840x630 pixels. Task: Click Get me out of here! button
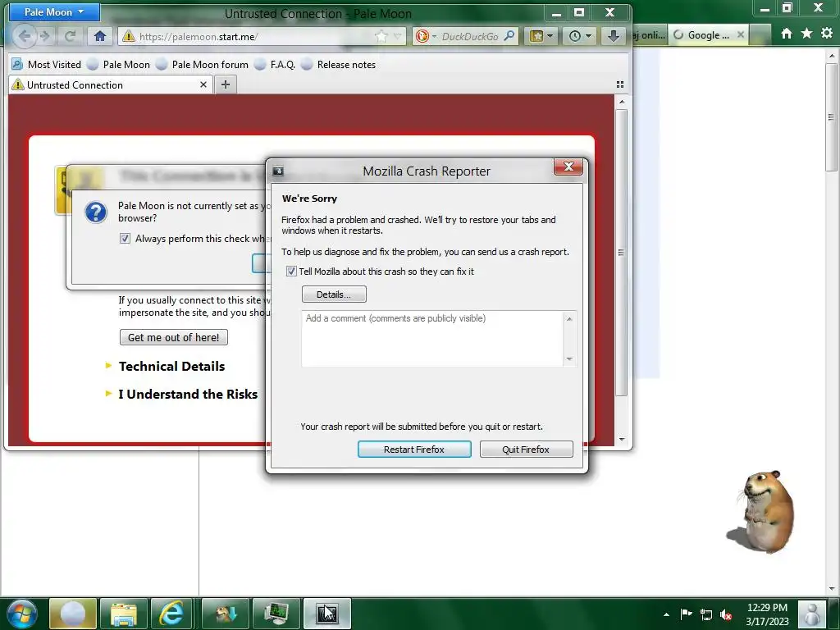pyautogui.click(x=174, y=337)
